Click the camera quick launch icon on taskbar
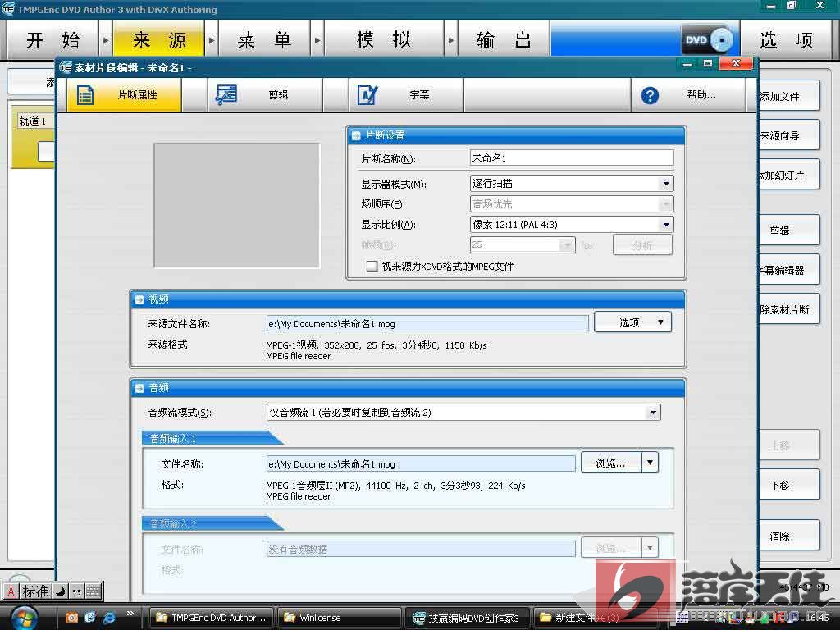The height and width of the screenshot is (630, 840). coord(71,618)
